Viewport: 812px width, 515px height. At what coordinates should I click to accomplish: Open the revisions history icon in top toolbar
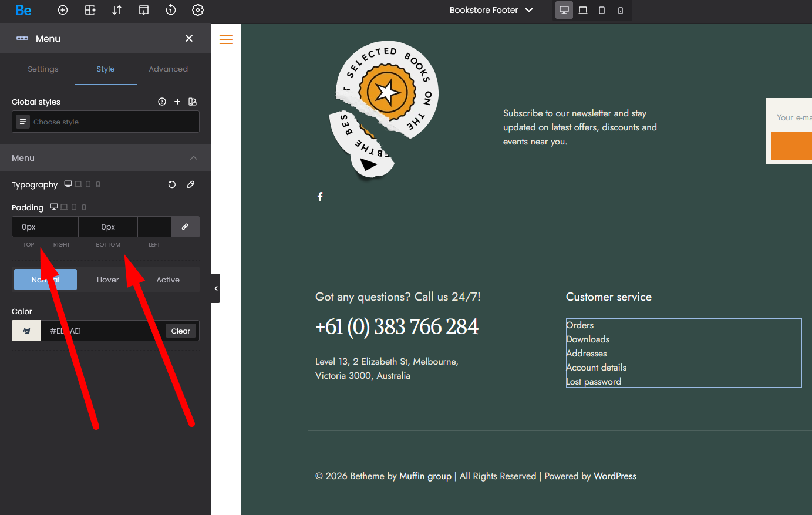pos(171,10)
